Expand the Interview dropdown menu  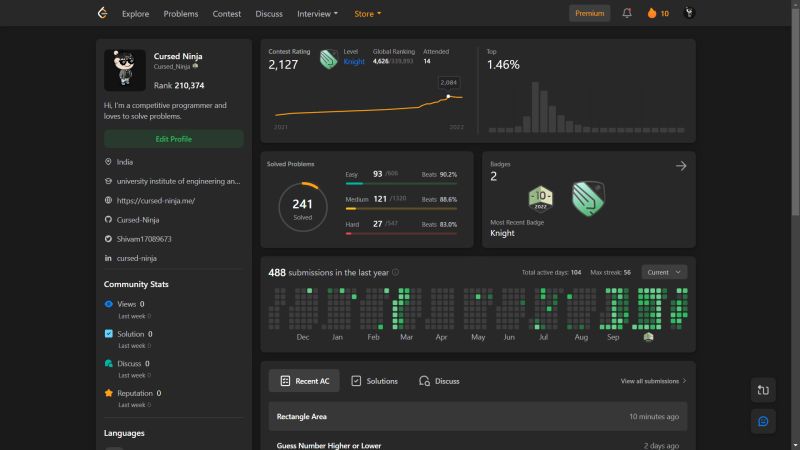tap(317, 14)
